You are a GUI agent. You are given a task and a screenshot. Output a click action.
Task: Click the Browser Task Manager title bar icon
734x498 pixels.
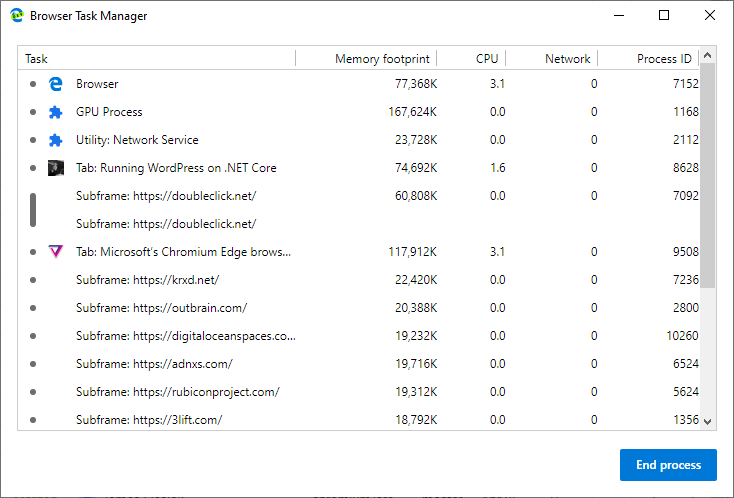[x=17, y=15]
